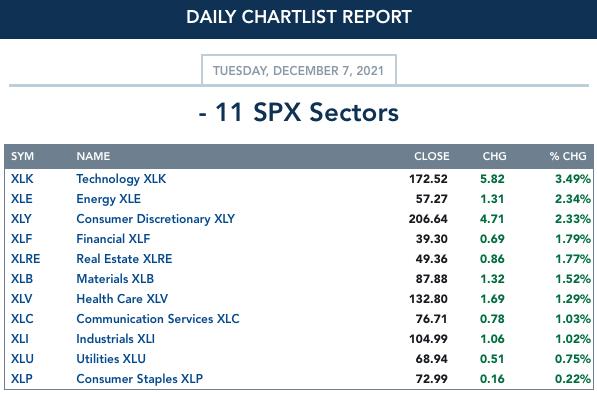The width and height of the screenshot is (597, 394).
Task: Open Utilities XLU name link
Action: pyautogui.click(x=111, y=359)
